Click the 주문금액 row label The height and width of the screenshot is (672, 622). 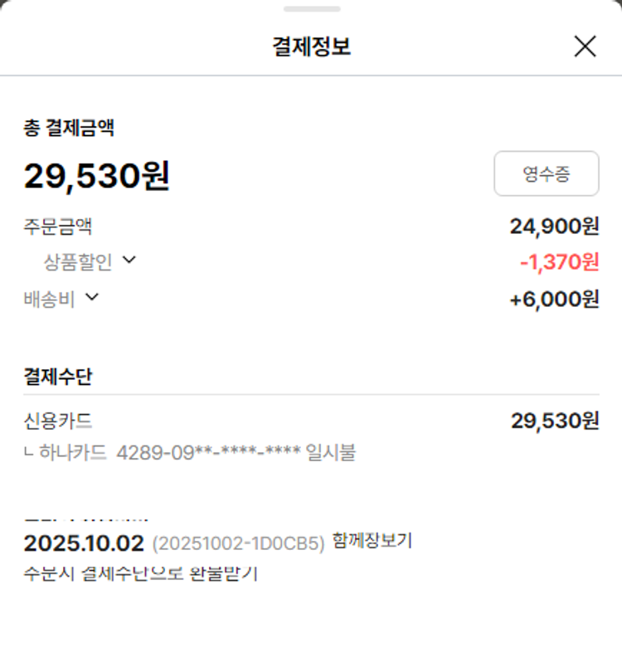(58, 226)
